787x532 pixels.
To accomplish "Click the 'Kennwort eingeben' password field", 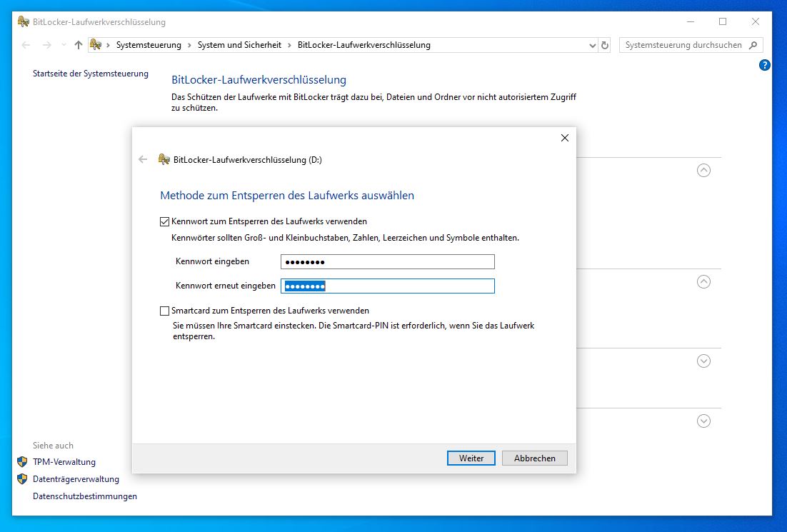I will coord(388,261).
